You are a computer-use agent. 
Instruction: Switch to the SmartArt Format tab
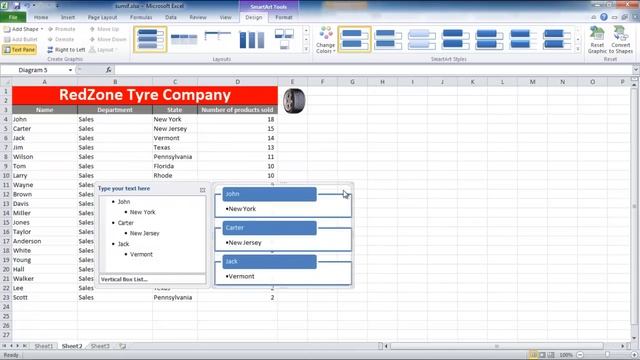(284, 17)
